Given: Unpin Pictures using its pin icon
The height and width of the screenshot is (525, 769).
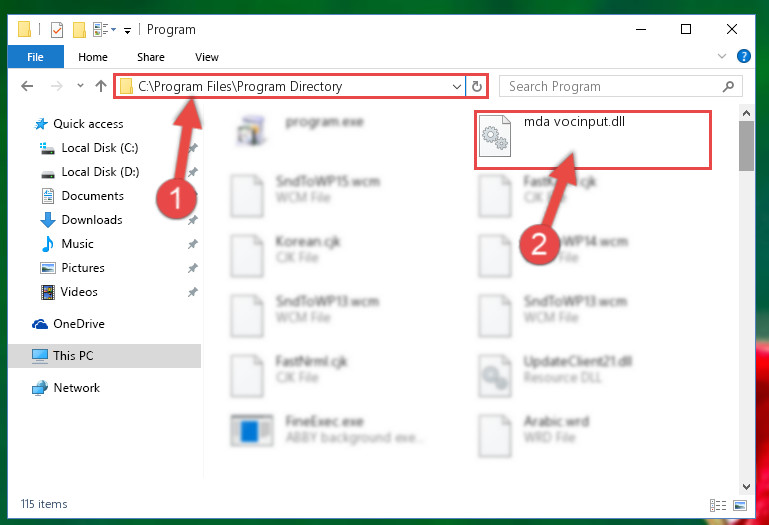Looking at the screenshot, I should [x=193, y=268].
